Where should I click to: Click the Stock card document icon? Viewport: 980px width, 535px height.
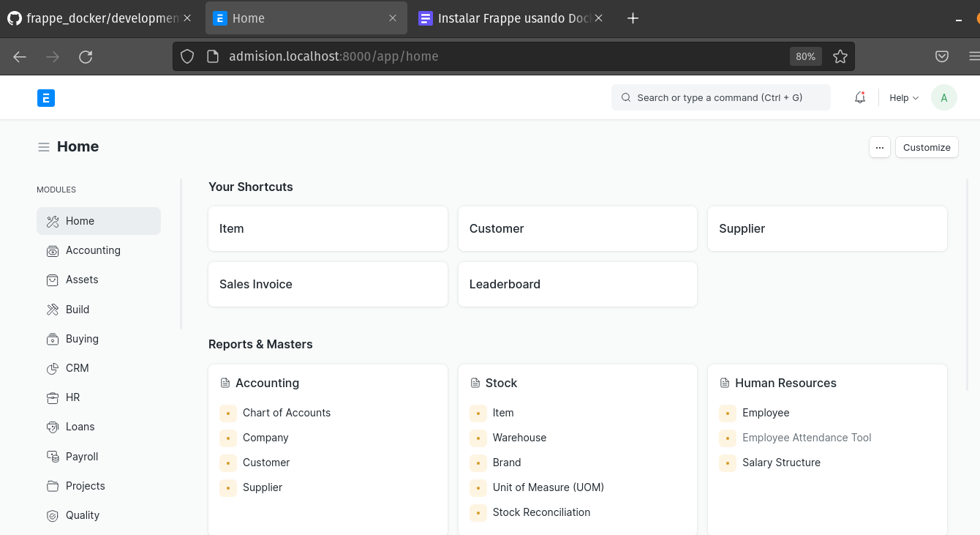click(475, 383)
